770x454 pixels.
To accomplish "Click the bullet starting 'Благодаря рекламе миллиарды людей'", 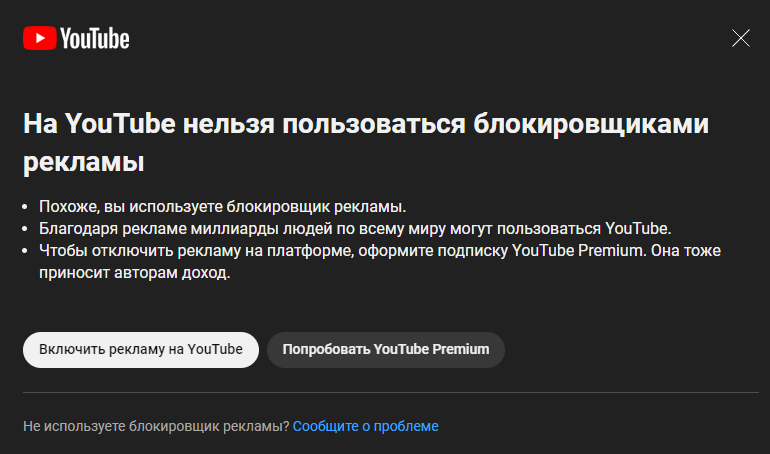I will pos(355,229).
